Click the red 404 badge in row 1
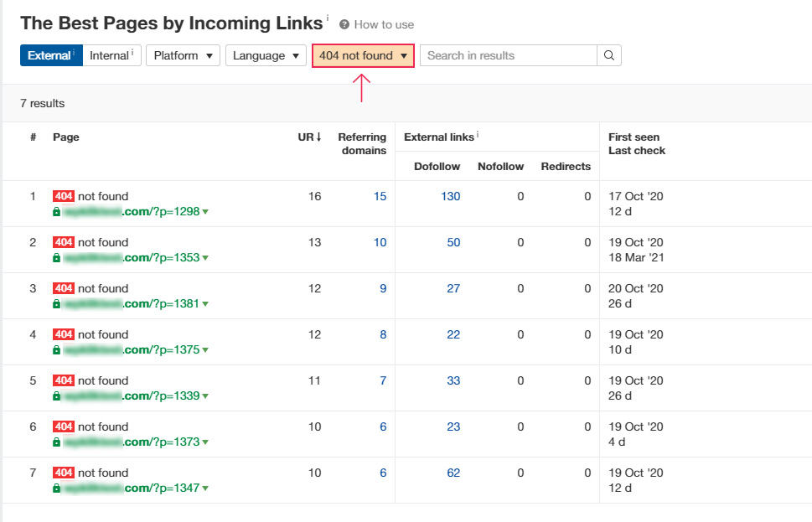 tap(64, 196)
